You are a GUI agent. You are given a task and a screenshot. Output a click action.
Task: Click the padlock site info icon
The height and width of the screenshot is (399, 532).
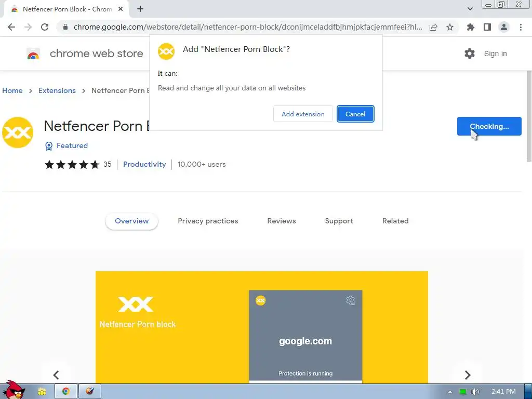pos(65,27)
